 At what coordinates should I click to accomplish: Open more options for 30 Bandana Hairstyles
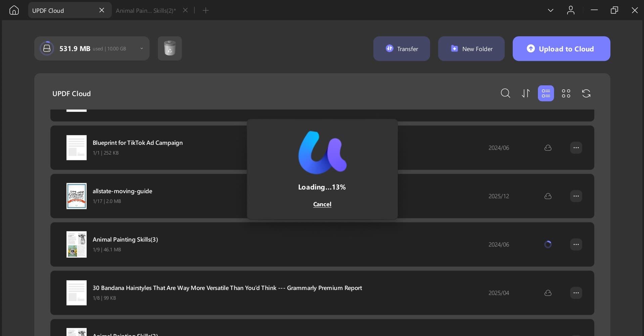coord(576,293)
